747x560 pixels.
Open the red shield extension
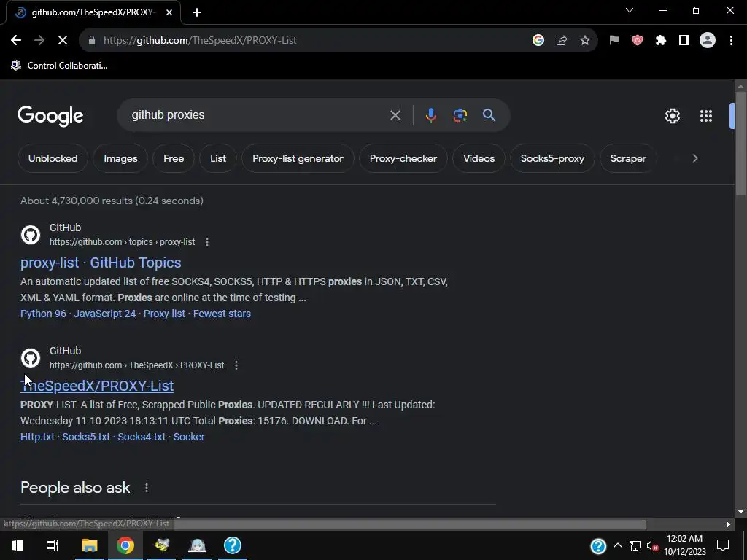[638, 41]
